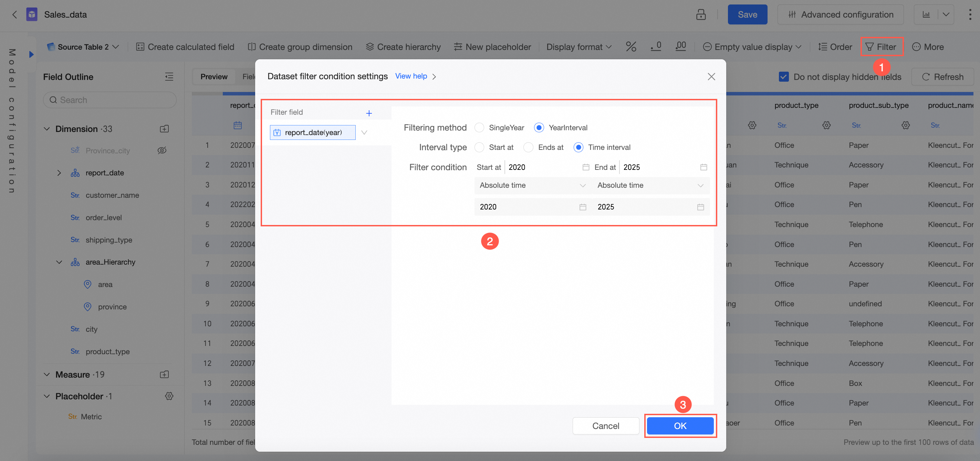980x461 pixels.
Task: Switch to the Preview tab
Action: [214, 77]
